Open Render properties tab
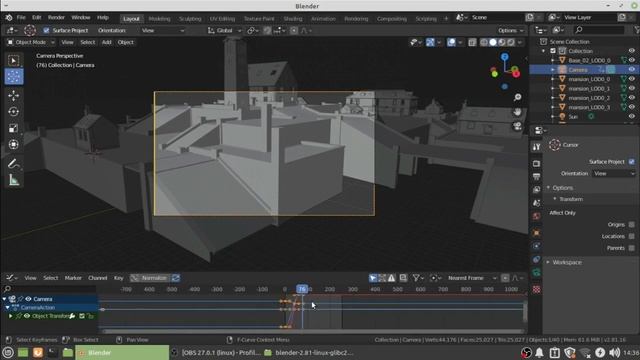The height and width of the screenshot is (360, 640). click(x=536, y=164)
